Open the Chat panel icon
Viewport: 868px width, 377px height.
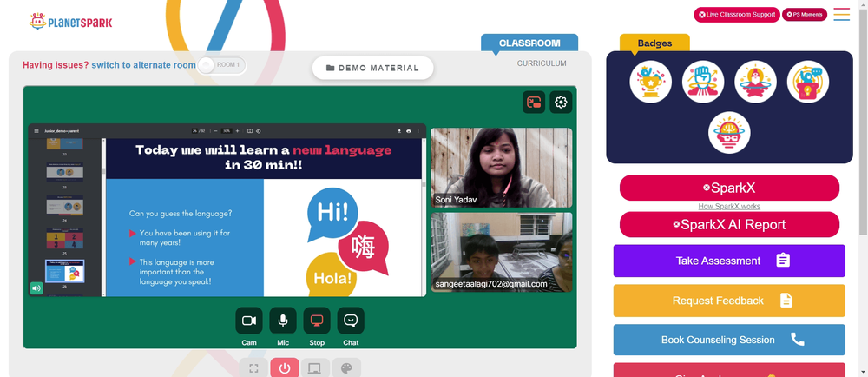tap(351, 321)
